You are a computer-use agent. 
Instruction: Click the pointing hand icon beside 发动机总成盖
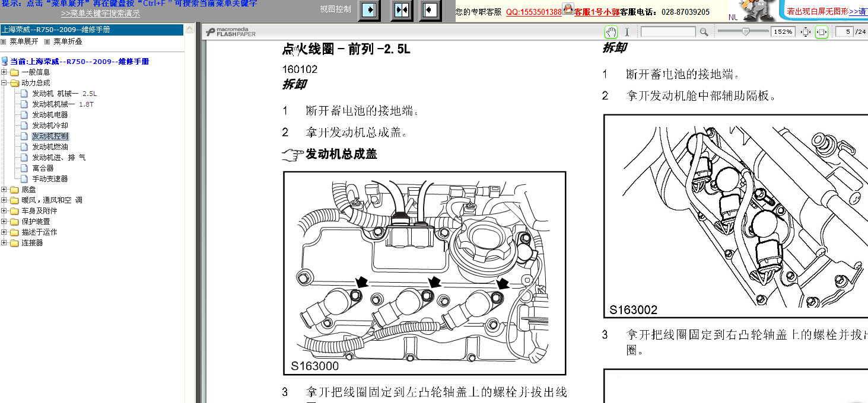pyautogui.click(x=292, y=155)
